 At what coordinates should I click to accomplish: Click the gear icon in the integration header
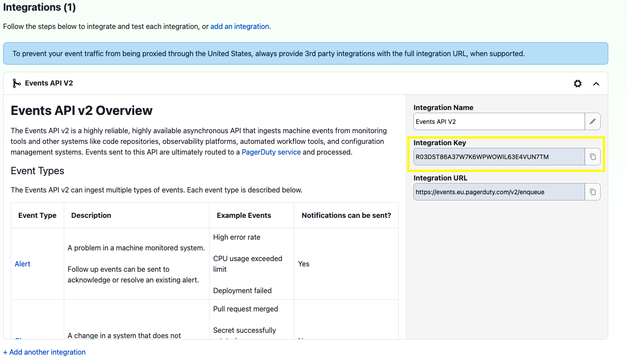click(x=577, y=83)
